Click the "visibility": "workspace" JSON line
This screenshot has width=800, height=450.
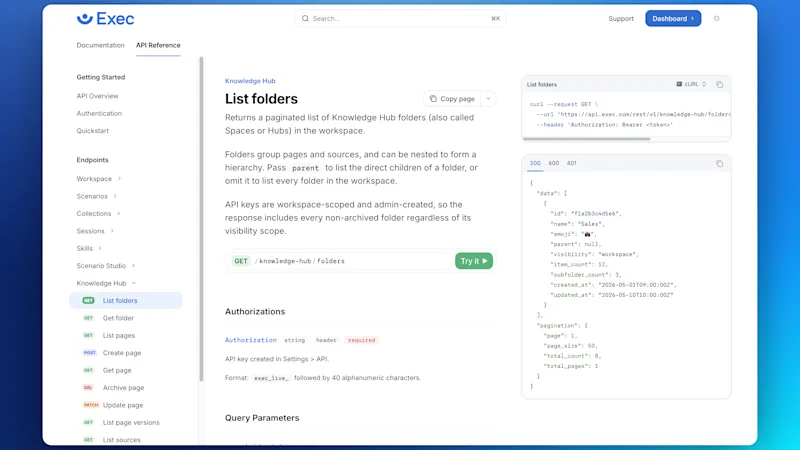[594, 254]
